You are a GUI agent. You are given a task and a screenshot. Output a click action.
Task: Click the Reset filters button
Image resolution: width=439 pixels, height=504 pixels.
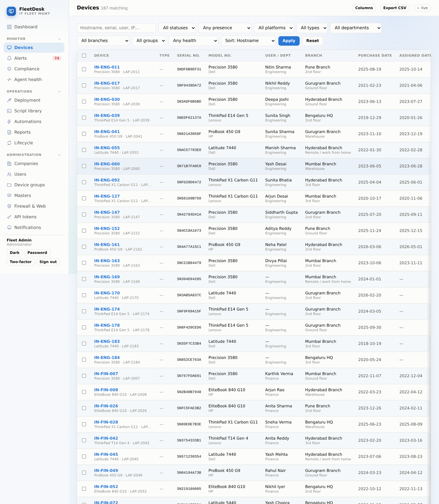[x=312, y=41]
